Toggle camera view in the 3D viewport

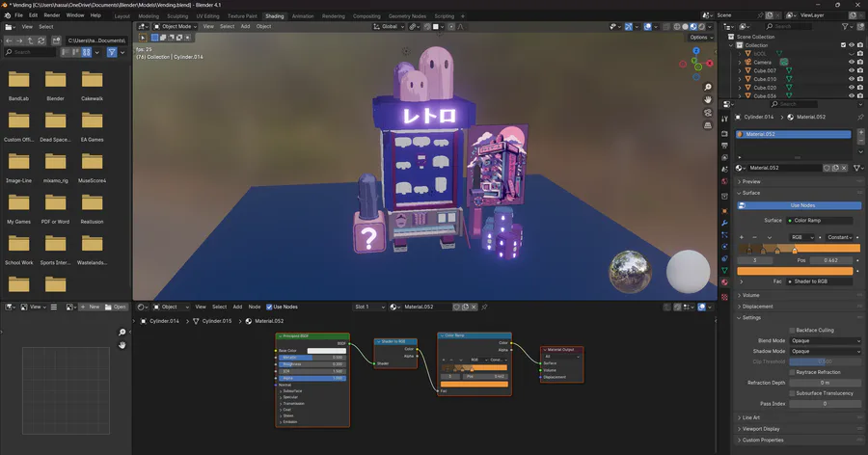708,113
